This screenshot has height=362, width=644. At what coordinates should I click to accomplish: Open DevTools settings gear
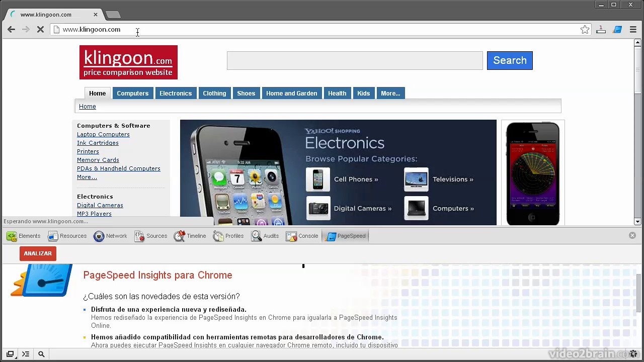(633, 354)
